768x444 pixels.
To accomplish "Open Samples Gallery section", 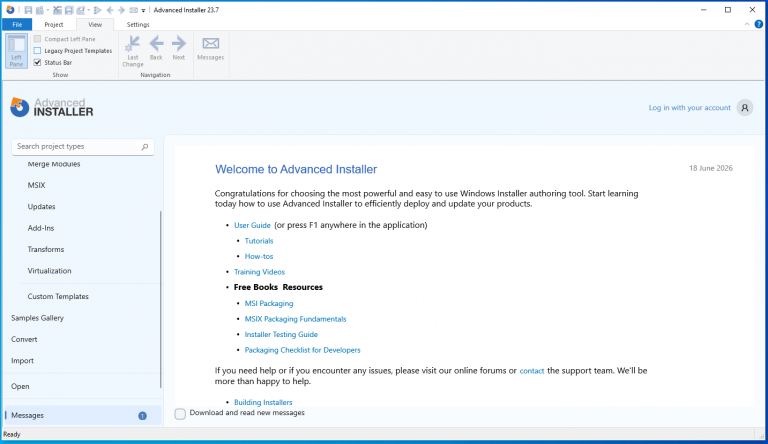I will click(x=37, y=318).
